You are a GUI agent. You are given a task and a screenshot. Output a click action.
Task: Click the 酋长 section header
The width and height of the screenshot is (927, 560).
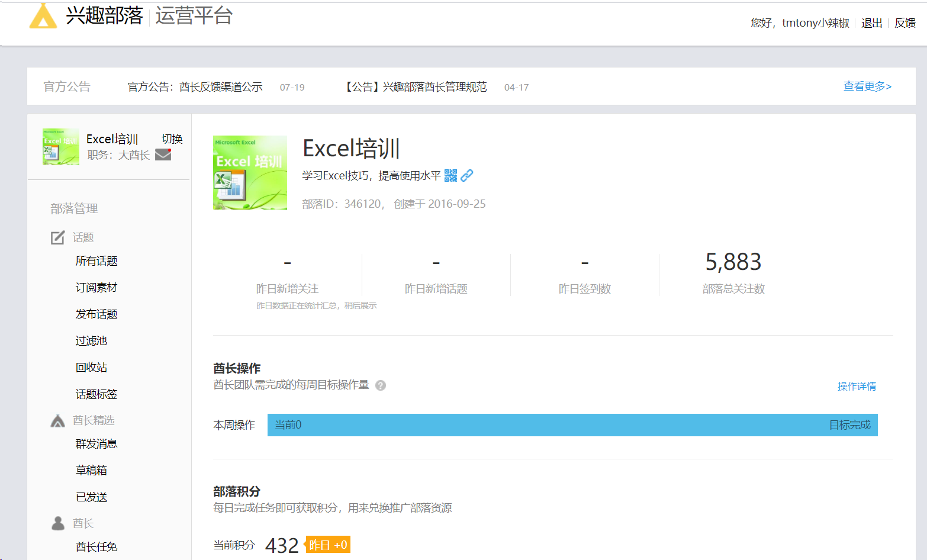point(83,523)
